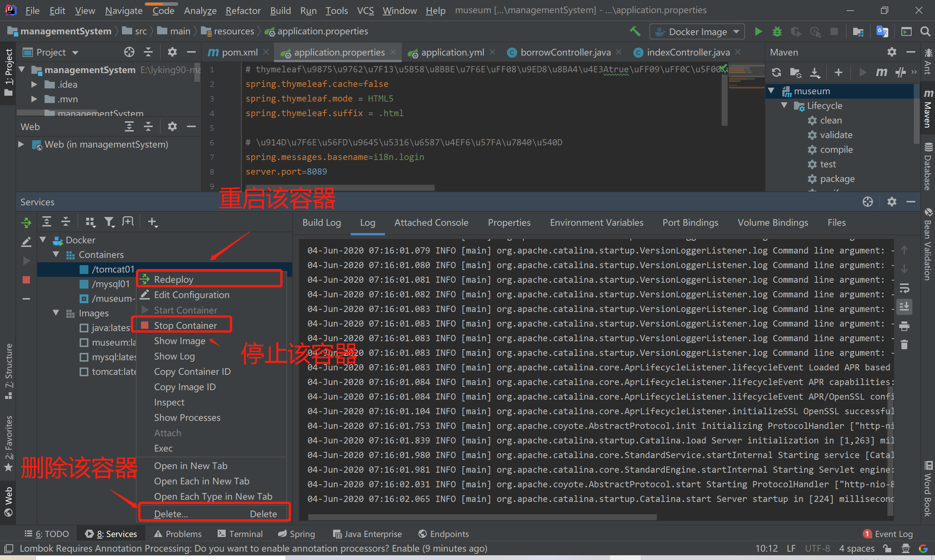Add a Maven project with plus

[x=838, y=72]
